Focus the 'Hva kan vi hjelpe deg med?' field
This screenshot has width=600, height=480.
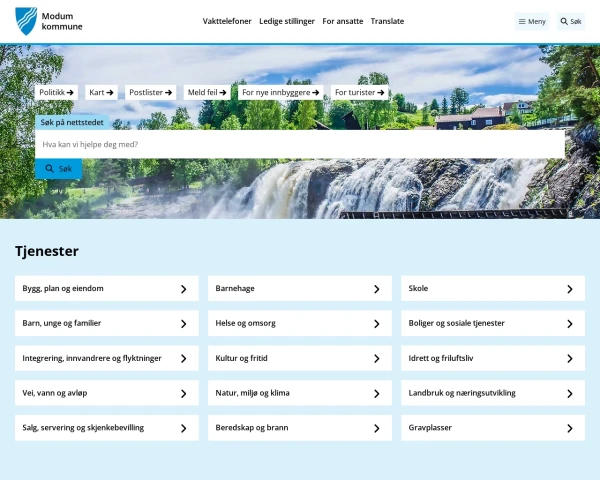pyautogui.click(x=300, y=144)
